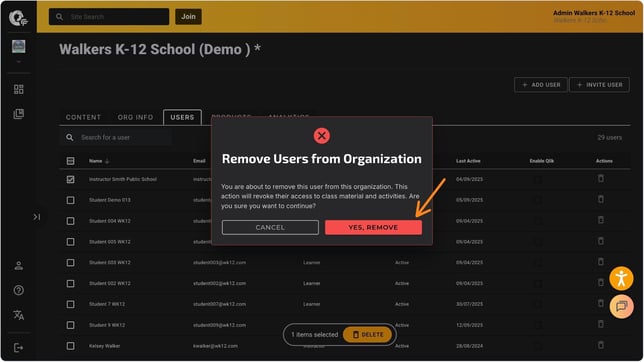Check the Student 004 WK12 checkbox
The image size is (644, 362).
(x=71, y=221)
